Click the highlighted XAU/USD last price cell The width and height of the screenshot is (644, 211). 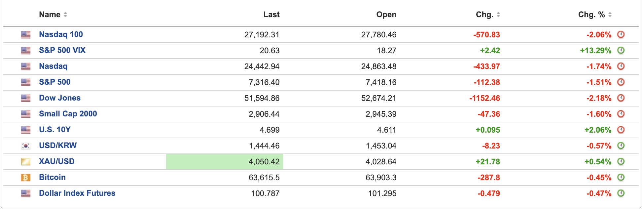(x=225, y=162)
